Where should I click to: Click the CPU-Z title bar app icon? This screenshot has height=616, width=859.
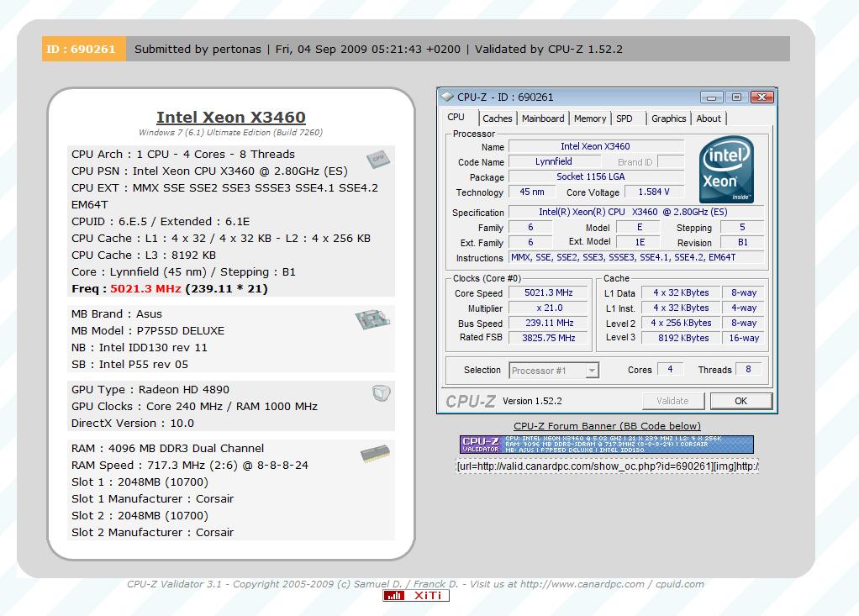click(x=448, y=97)
